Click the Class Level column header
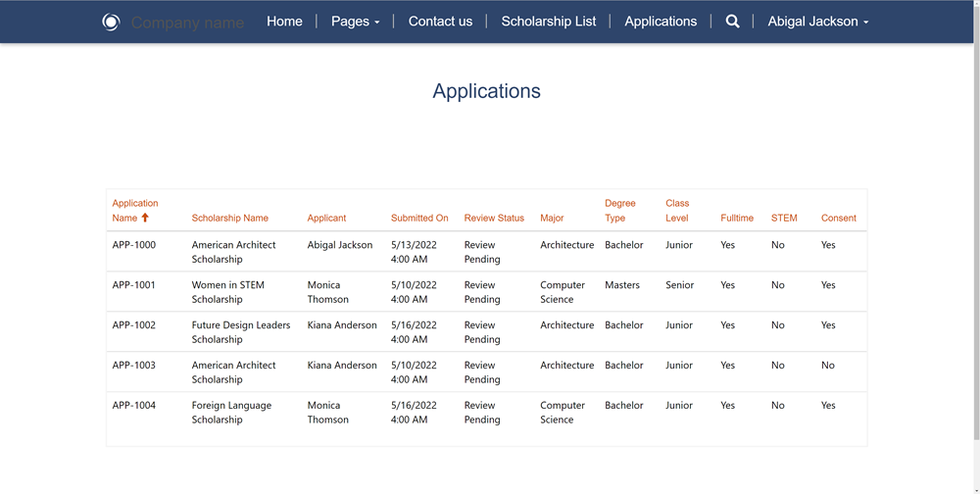The image size is (980, 494). 677,211
